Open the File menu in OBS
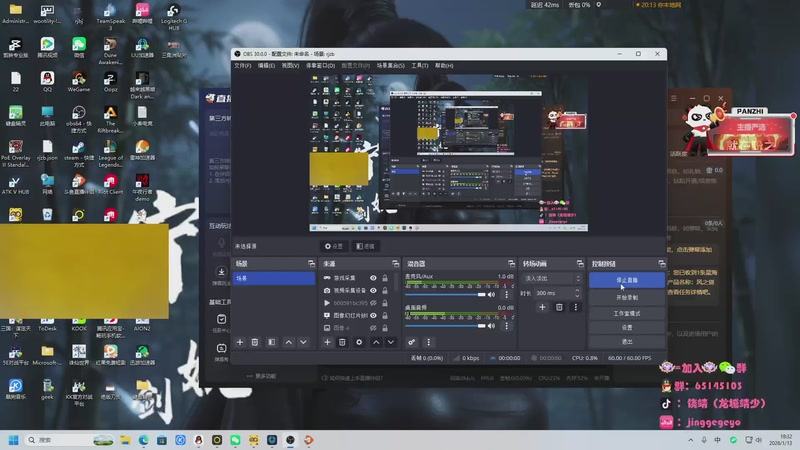This screenshot has height=450, width=800. (x=242, y=66)
